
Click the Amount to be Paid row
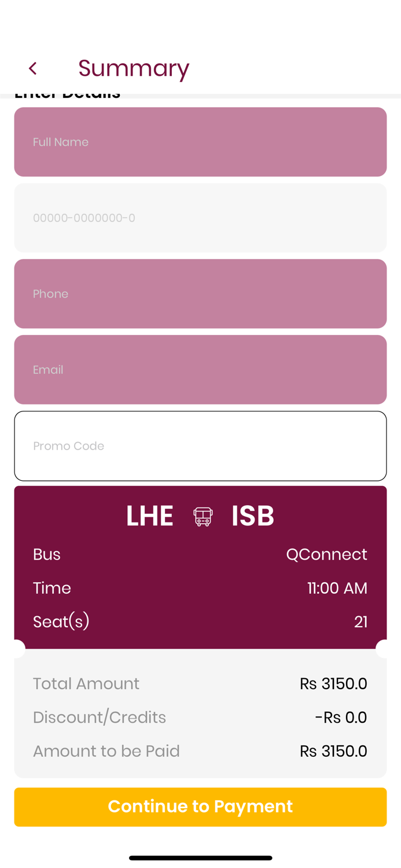(x=106, y=751)
